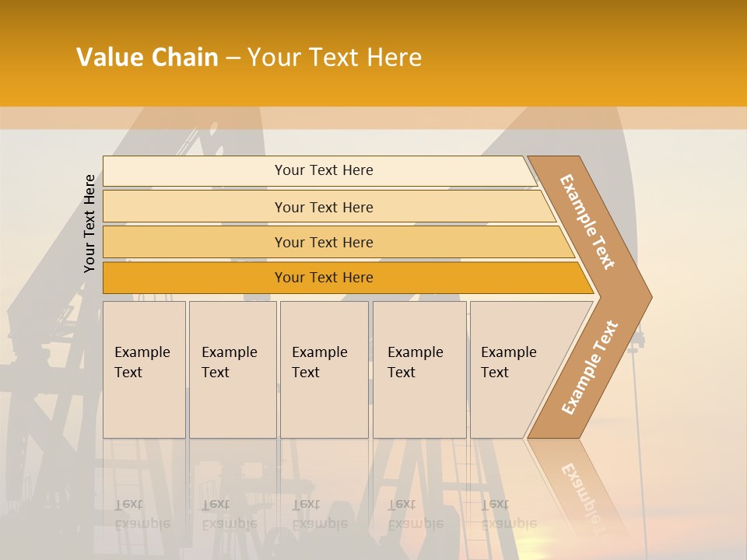747x560 pixels.
Task: Click the middle "Example Text" box
Action: (x=323, y=369)
